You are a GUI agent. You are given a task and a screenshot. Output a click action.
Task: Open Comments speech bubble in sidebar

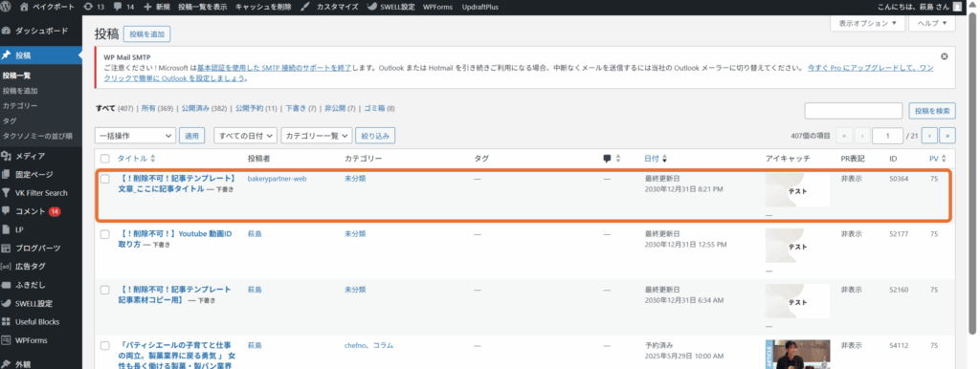click(7, 211)
